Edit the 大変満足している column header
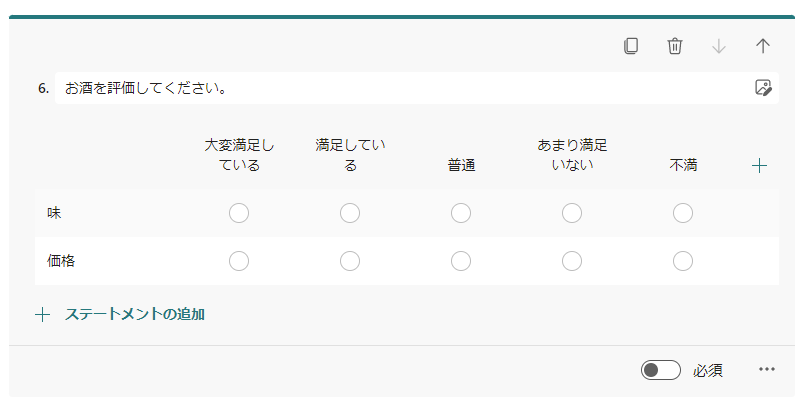The height and width of the screenshot is (406, 805). tap(239, 155)
